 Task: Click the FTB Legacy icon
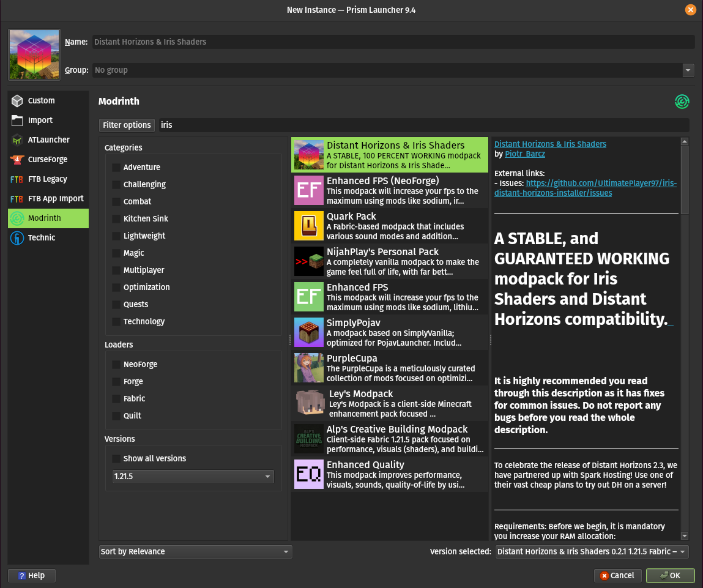point(17,179)
